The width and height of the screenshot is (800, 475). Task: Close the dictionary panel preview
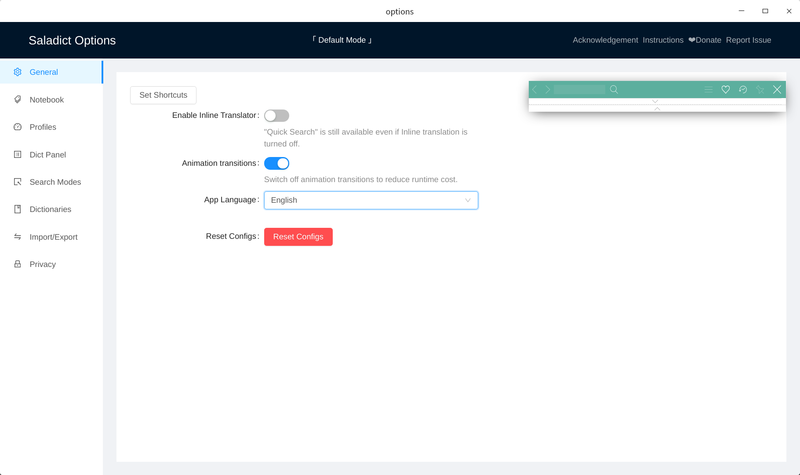[777, 90]
